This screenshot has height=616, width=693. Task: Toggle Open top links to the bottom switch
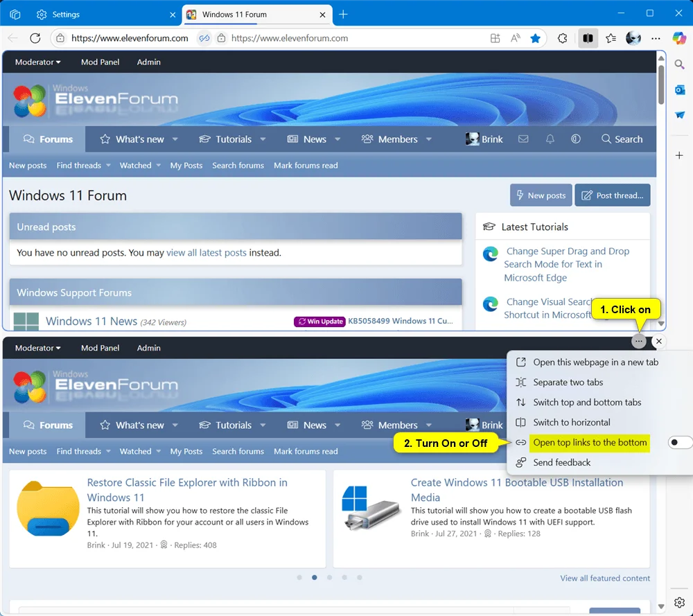click(680, 442)
